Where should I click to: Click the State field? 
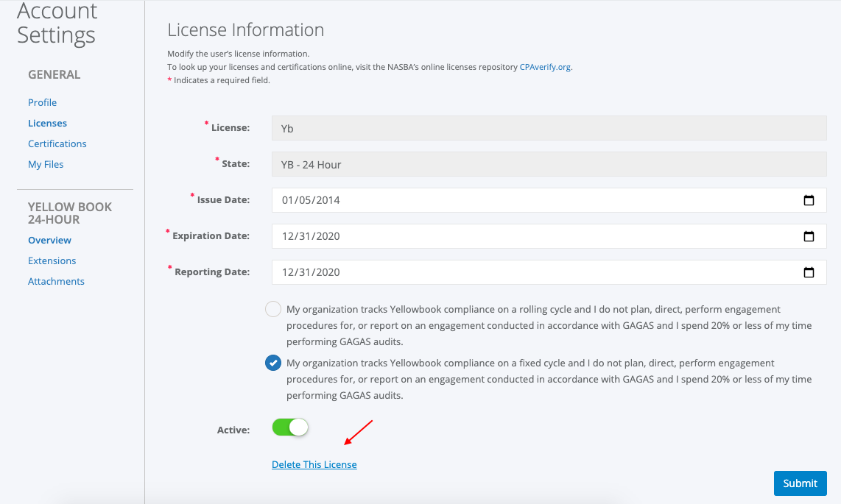[549, 164]
